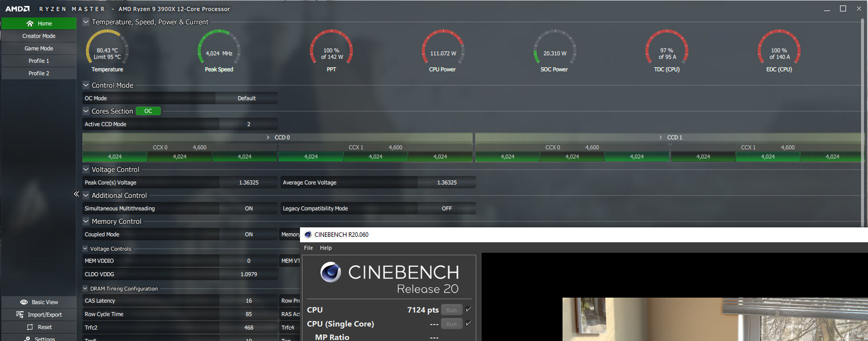Click the MEM VDDIO value 0
This screenshot has height=341, width=868.
coord(248,261)
